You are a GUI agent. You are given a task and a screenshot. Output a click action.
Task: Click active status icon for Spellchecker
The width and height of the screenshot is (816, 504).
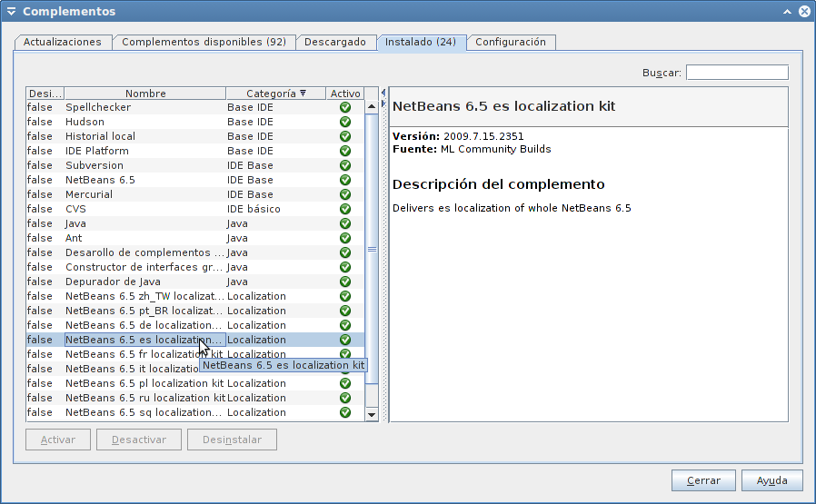click(x=345, y=107)
